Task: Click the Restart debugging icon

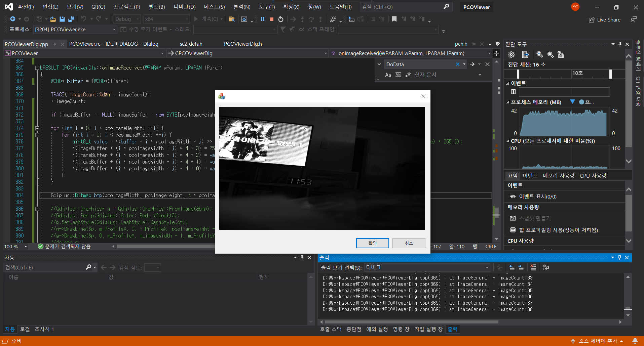Action: click(281, 19)
